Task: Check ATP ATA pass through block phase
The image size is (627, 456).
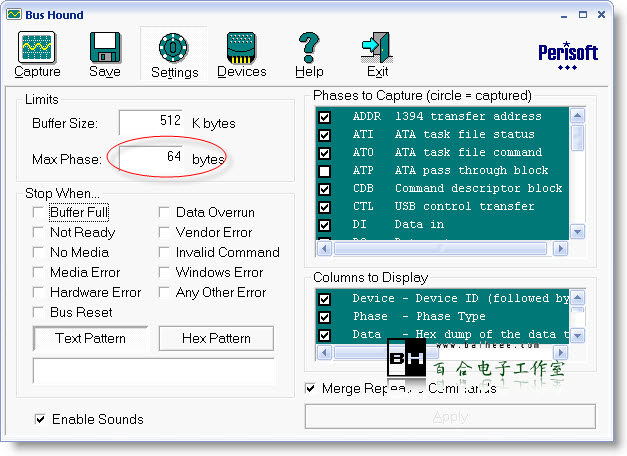Action: pos(325,171)
